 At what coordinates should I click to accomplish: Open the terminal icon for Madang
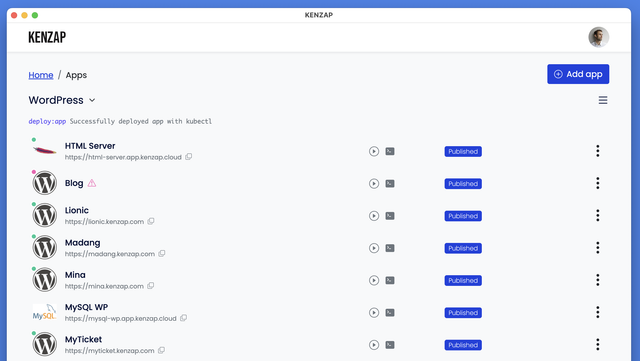[x=390, y=248]
